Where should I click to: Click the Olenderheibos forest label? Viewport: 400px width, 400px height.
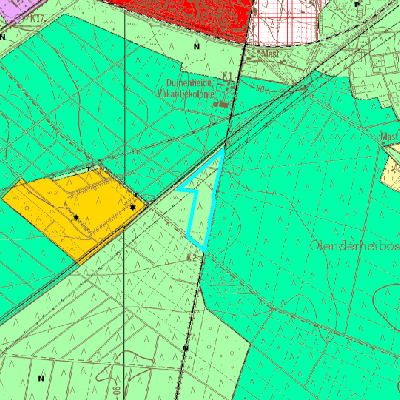(x=355, y=246)
